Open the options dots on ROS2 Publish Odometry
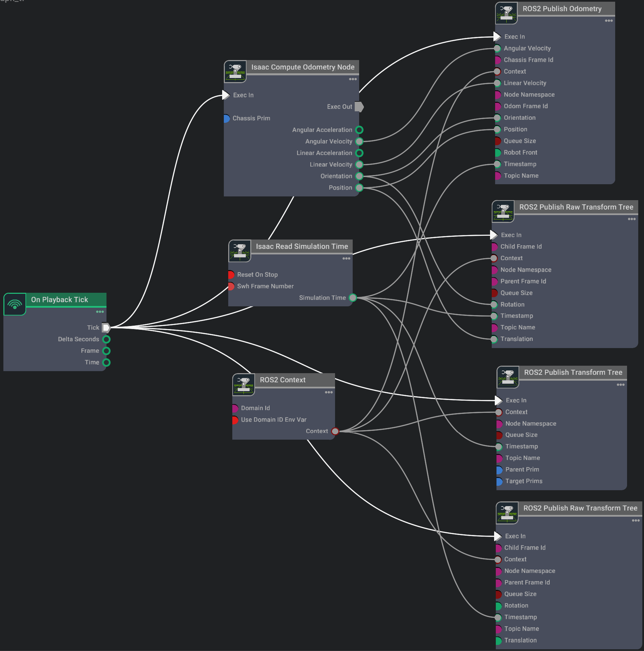 [609, 21]
